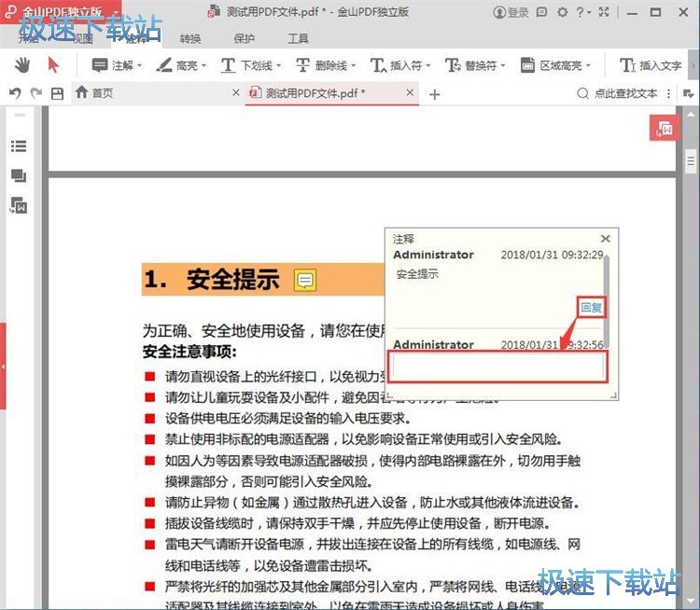Open the yellow sticky note annotation
Viewport: 700px width, 610px height.
[305, 280]
